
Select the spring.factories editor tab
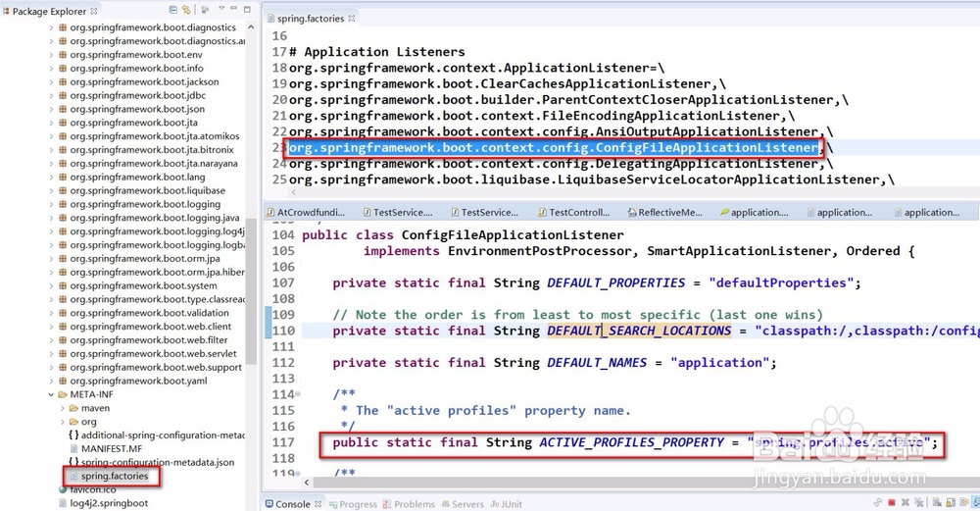311,19
